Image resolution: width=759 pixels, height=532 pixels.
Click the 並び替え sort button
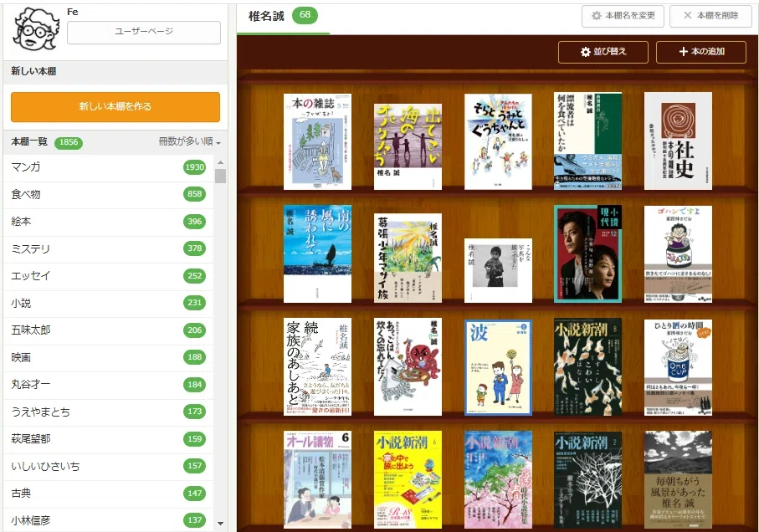click(x=603, y=52)
